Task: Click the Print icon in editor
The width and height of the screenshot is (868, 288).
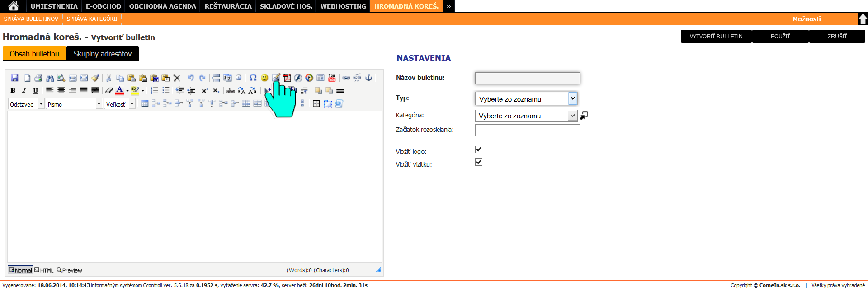Action: (x=38, y=78)
